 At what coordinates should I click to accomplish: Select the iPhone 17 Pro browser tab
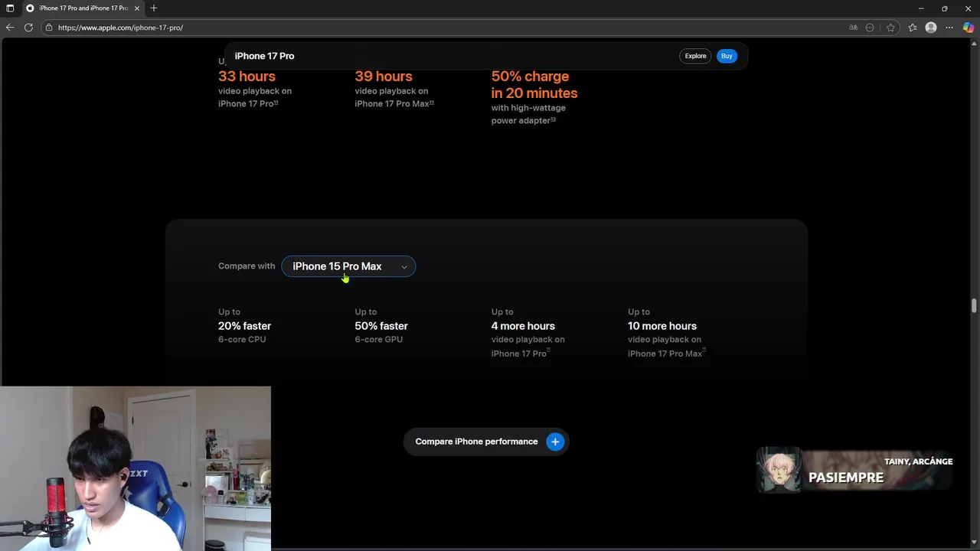(83, 8)
